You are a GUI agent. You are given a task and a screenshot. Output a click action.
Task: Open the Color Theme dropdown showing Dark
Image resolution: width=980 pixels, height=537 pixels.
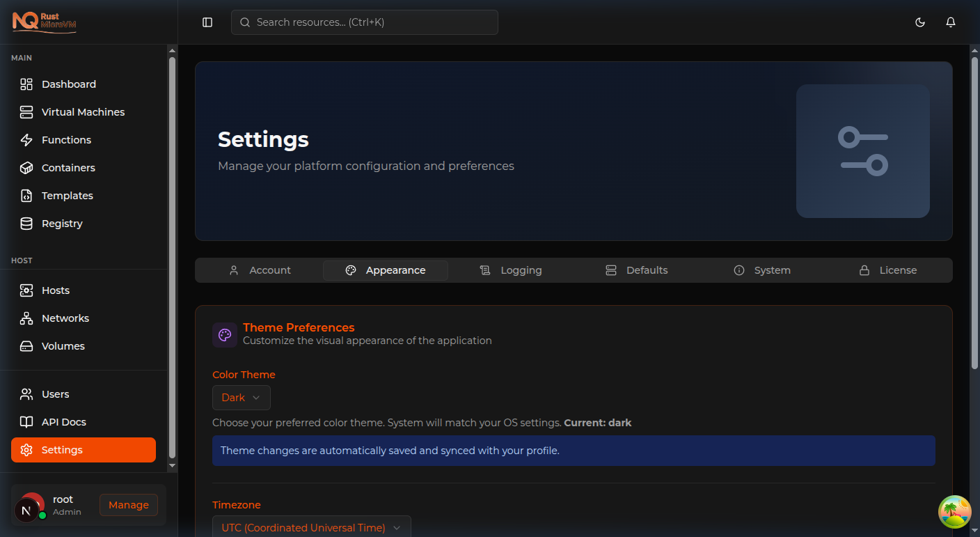[241, 397]
